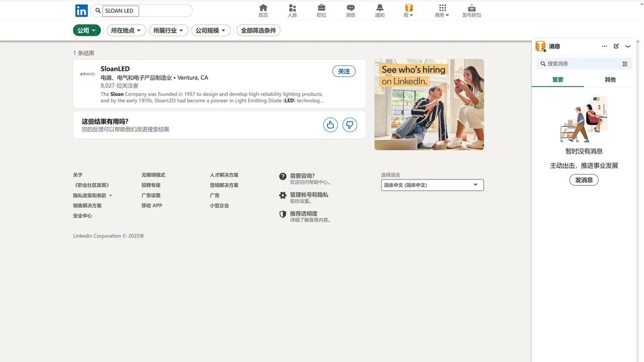The image size is (644, 362).
Task: Focus the search box with SLOAN LED
Action: click(141, 11)
